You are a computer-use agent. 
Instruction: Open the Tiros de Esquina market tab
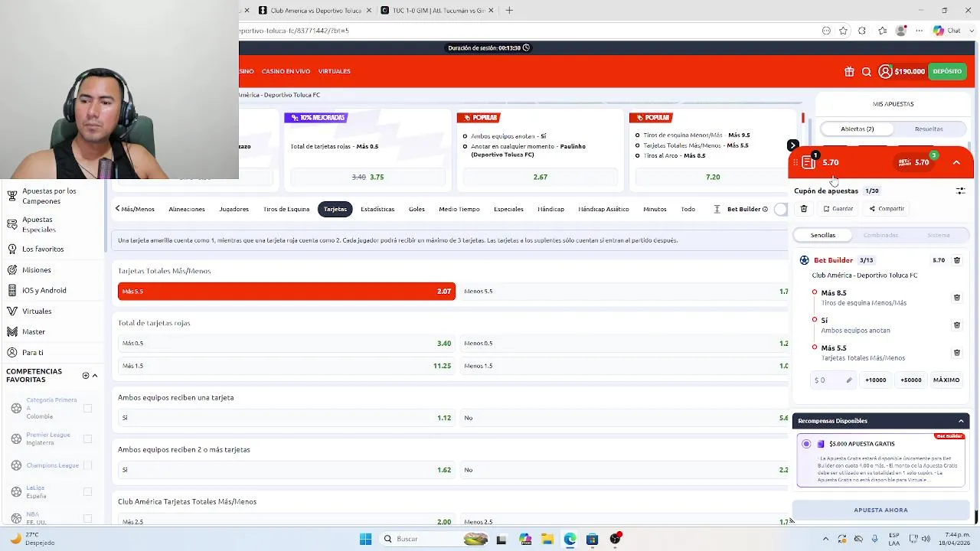[286, 209]
